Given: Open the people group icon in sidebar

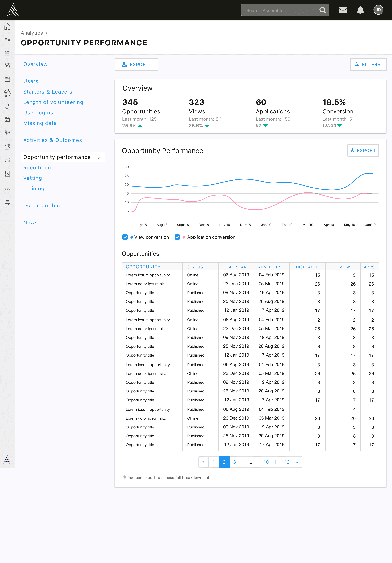Looking at the screenshot, I should point(7,66).
